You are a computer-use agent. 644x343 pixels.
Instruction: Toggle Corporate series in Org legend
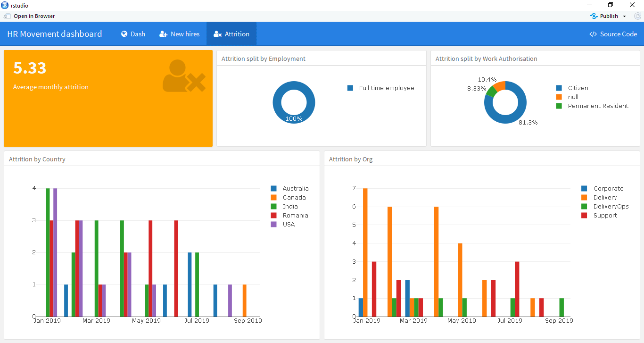603,189
